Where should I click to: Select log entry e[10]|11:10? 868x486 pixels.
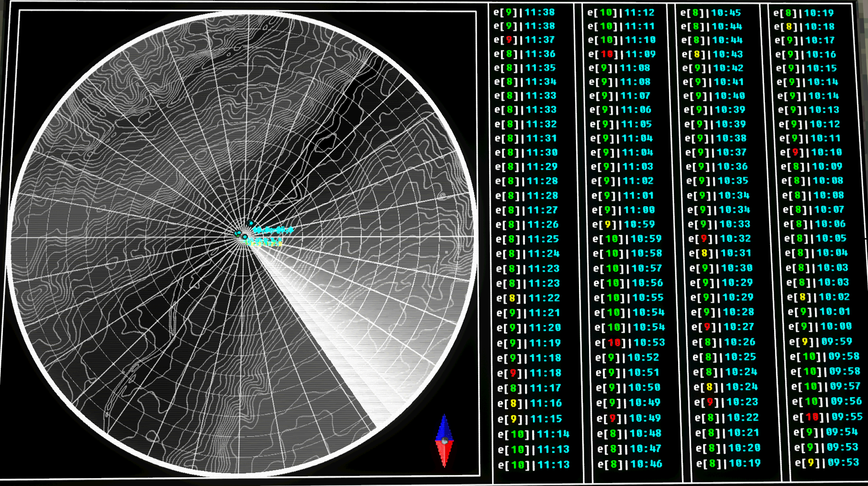[622, 40]
